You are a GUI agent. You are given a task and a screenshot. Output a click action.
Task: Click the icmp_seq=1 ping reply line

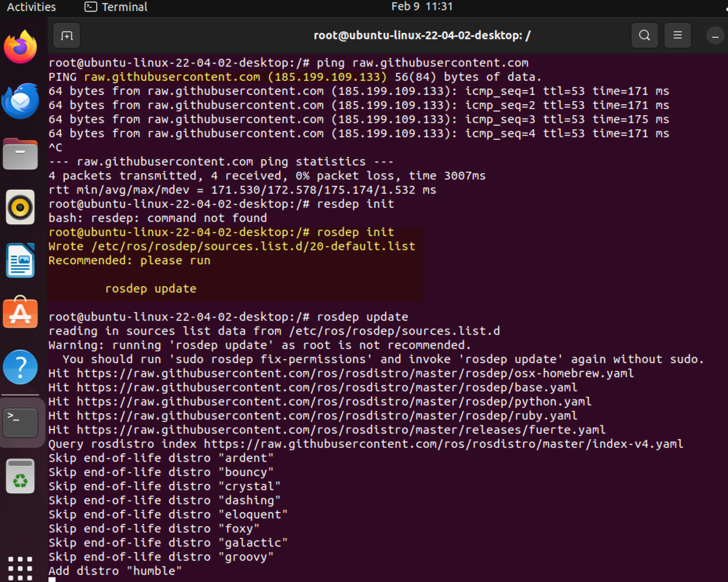(359, 91)
